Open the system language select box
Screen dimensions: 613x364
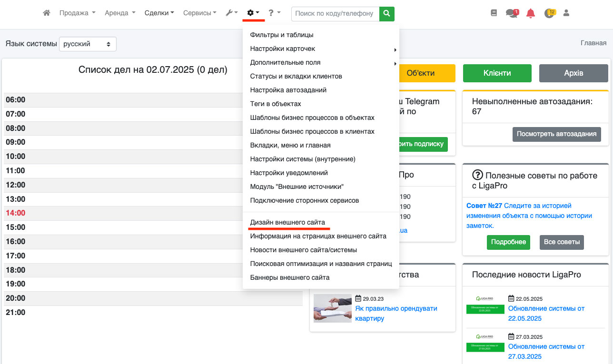[x=88, y=44]
